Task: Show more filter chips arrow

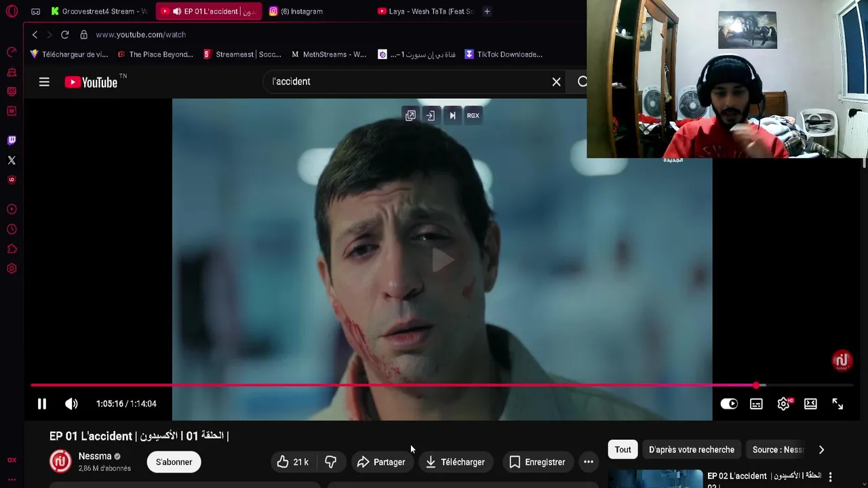Action: 821,449
